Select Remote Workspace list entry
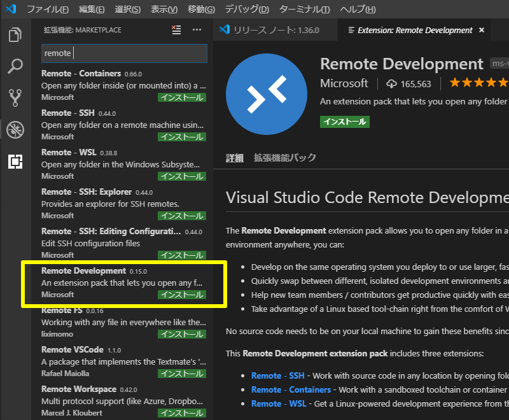 (x=122, y=401)
